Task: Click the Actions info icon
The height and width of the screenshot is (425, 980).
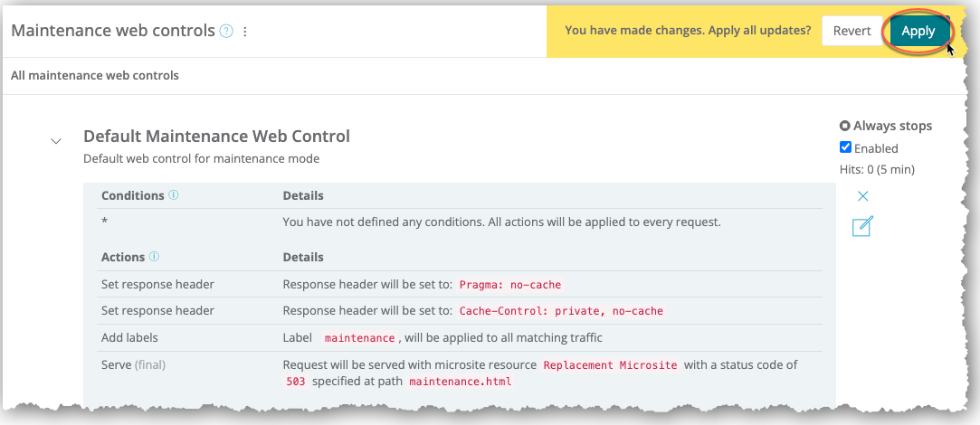Action: (x=154, y=257)
